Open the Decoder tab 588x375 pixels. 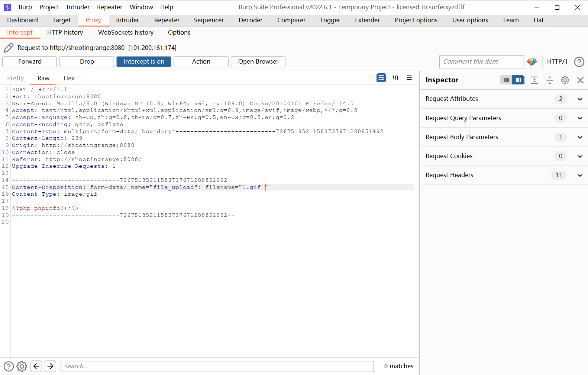251,20
